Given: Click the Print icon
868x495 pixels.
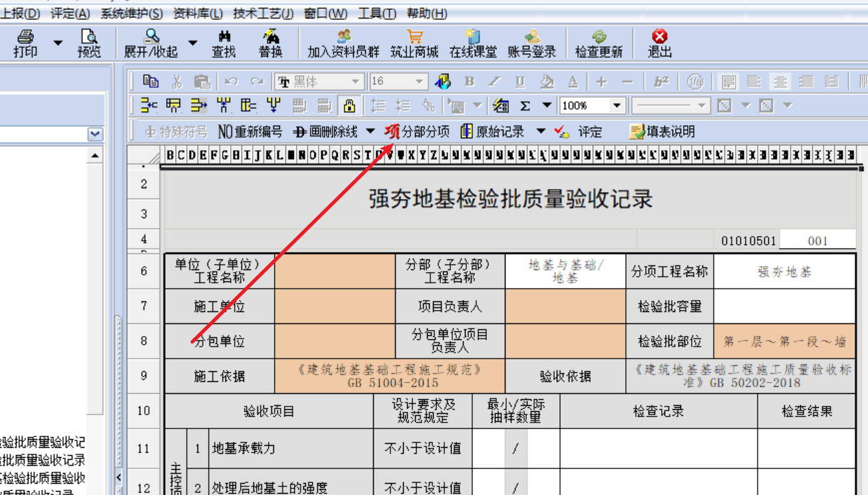Looking at the screenshot, I should [25, 43].
